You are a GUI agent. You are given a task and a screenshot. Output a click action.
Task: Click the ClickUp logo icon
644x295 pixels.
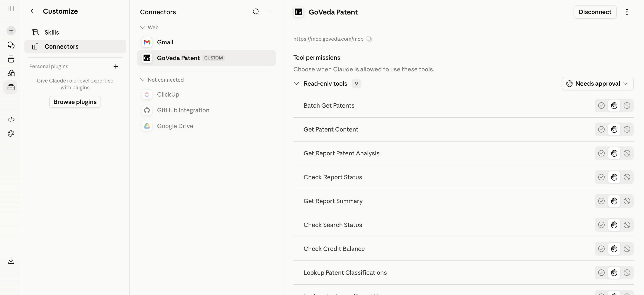click(x=147, y=95)
